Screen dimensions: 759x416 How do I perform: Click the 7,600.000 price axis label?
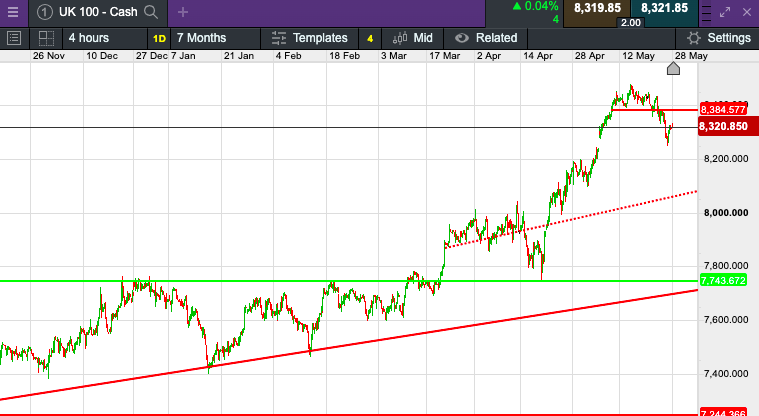pos(726,320)
